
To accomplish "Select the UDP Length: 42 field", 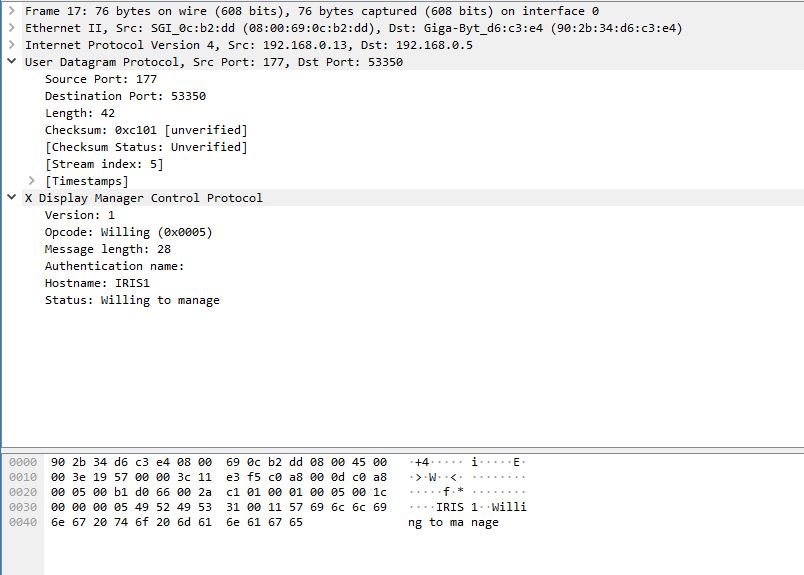I will 79,113.
